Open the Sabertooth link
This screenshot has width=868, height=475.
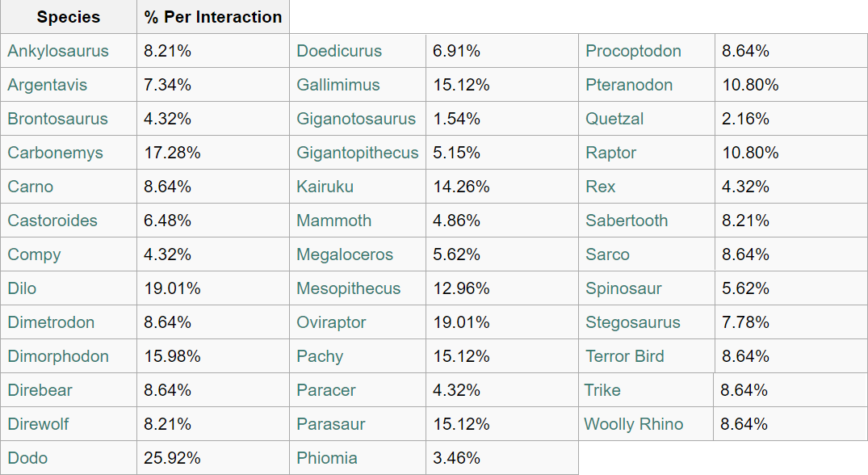click(x=627, y=221)
